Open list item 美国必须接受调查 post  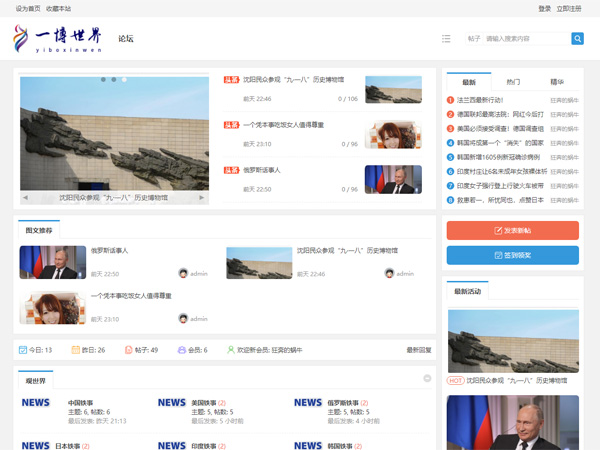click(x=500, y=129)
